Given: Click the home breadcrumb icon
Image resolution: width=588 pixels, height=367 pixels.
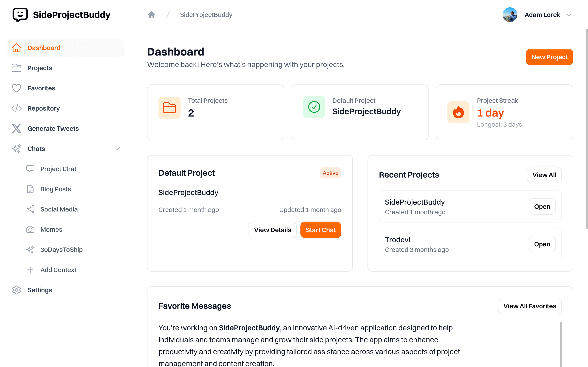Looking at the screenshot, I should tap(151, 15).
